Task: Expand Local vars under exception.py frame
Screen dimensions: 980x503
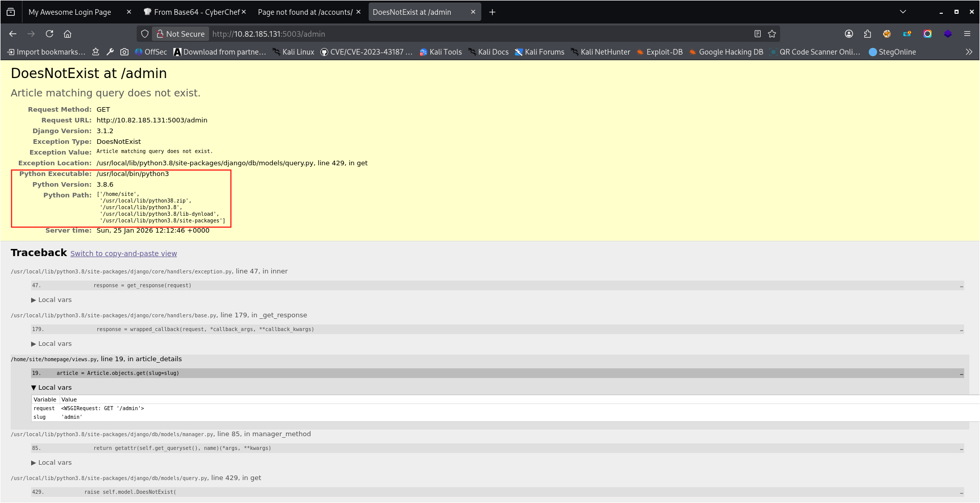Action: click(x=51, y=300)
